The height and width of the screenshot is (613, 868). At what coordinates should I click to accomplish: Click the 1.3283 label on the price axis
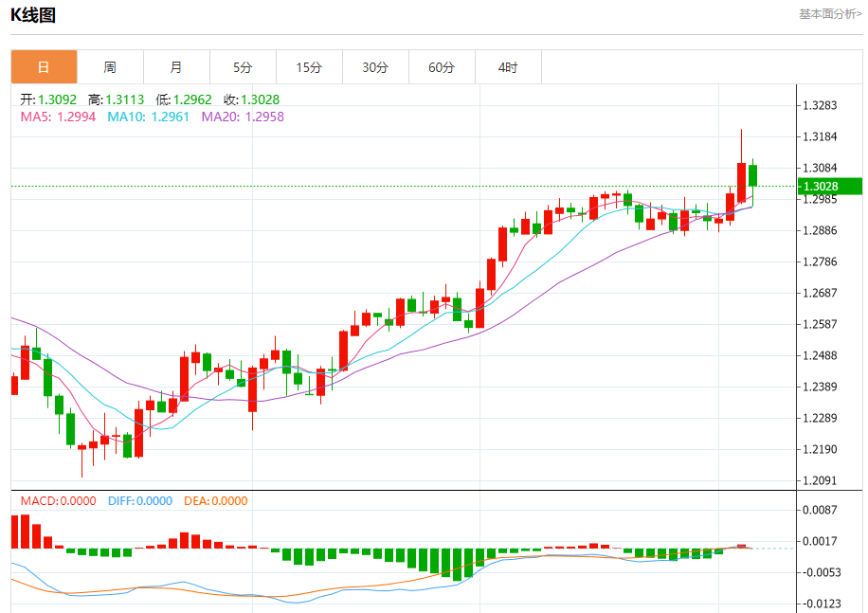coord(819,105)
